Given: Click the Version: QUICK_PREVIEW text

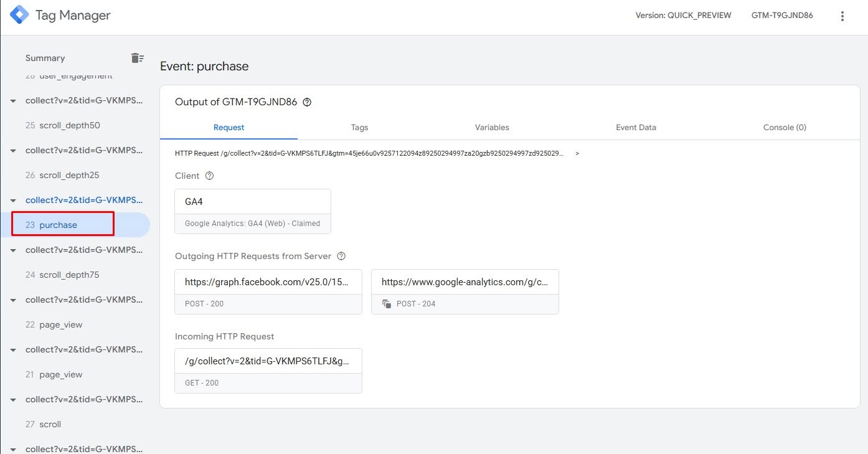Looking at the screenshot, I should tap(683, 16).
